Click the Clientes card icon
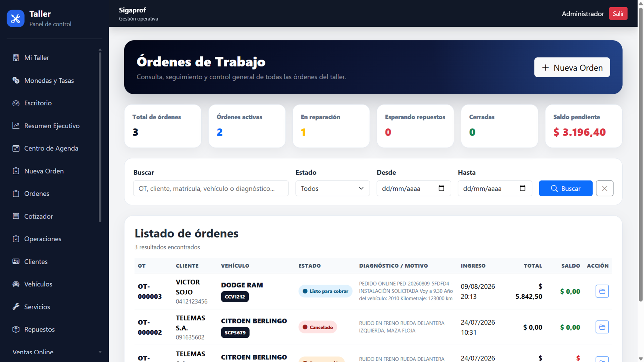The image size is (644, 362). click(16, 261)
